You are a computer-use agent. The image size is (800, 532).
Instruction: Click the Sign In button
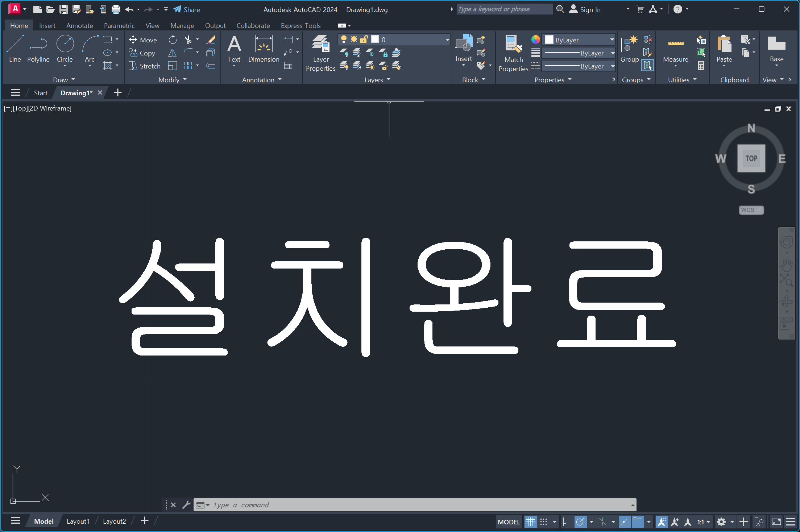point(585,9)
